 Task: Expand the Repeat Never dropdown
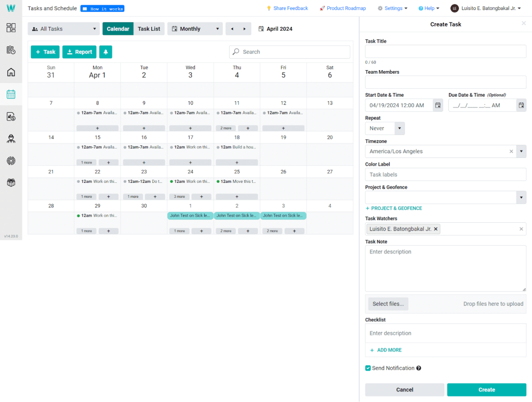pos(399,128)
